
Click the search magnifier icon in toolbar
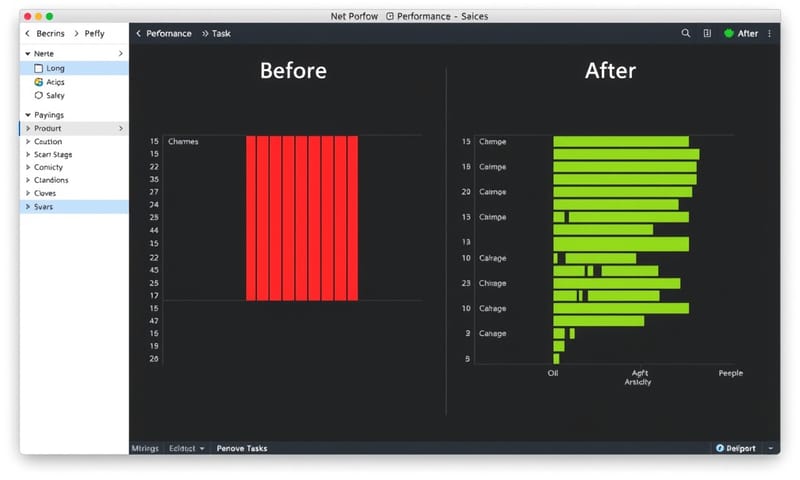685,33
